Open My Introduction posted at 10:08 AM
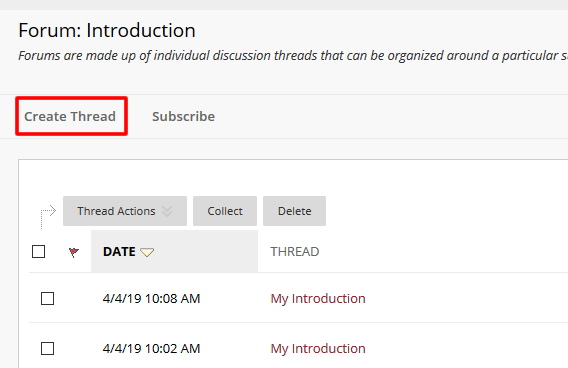This screenshot has height=368, width=568. pyautogui.click(x=318, y=298)
